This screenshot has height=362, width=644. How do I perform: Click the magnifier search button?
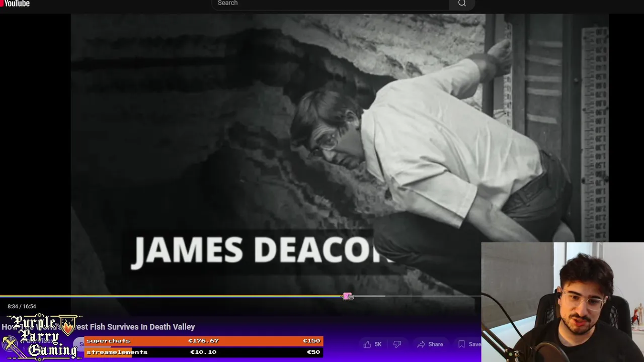click(462, 4)
